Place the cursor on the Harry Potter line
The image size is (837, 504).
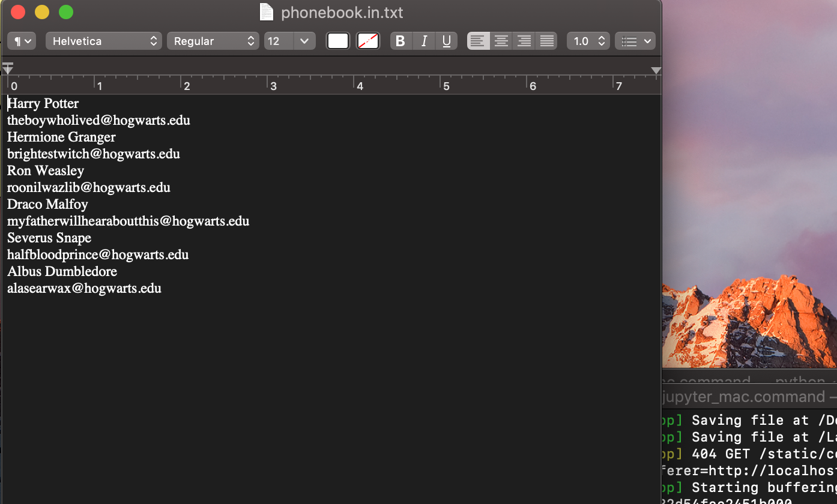click(42, 103)
